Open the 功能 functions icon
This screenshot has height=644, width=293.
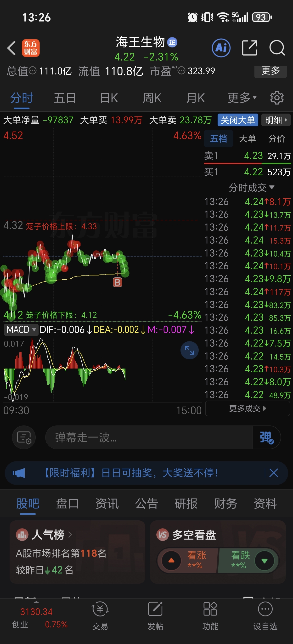[210, 616]
